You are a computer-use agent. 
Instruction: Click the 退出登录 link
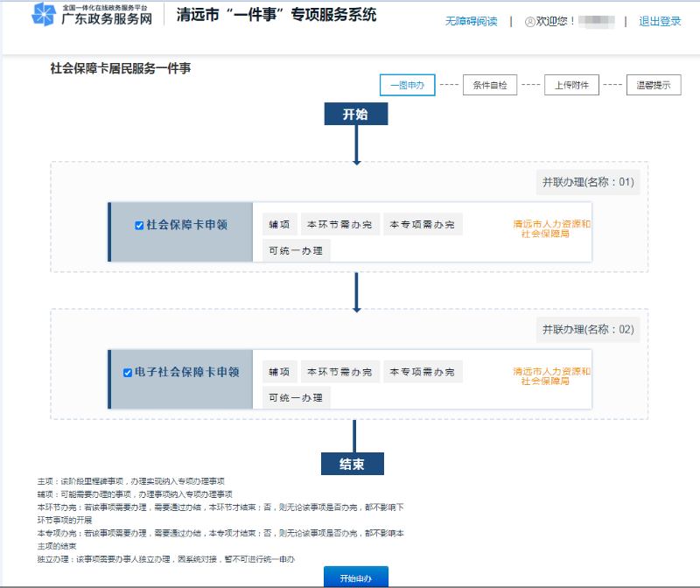point(660,22)
